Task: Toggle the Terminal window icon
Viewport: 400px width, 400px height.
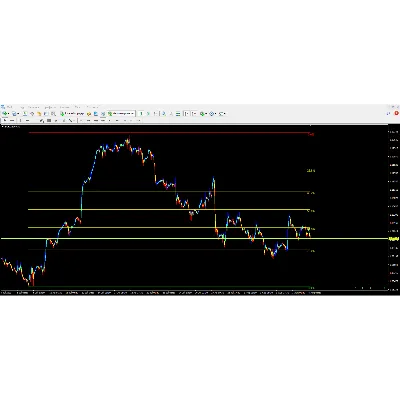Action: pyautogui.click(x=46, y=114)
